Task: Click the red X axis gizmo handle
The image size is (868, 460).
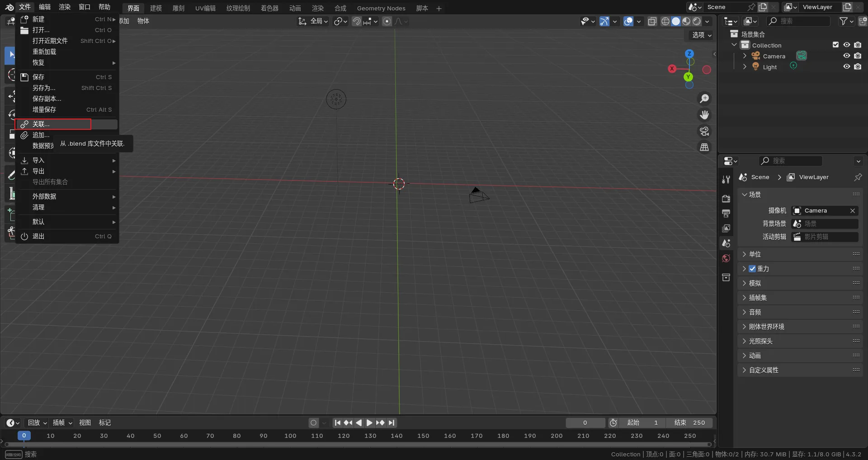Action: [672, 69]
